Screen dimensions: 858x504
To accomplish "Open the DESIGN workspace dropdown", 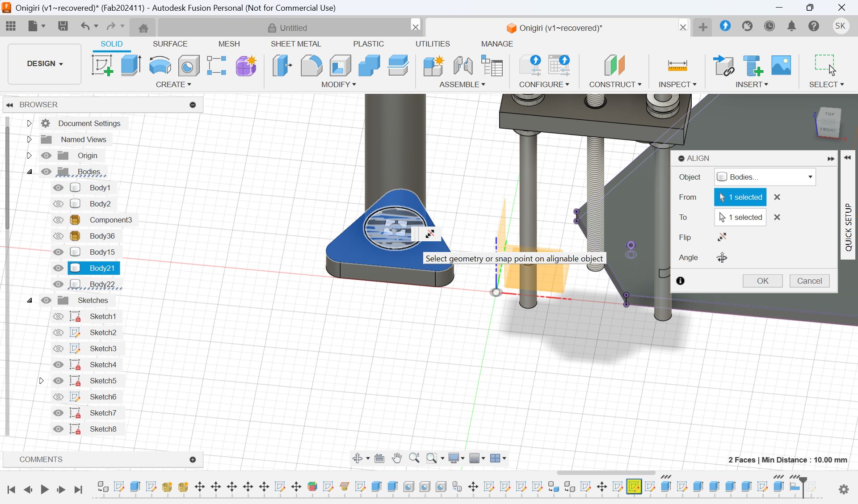I will pyautogui.click(x=45, y=64).
